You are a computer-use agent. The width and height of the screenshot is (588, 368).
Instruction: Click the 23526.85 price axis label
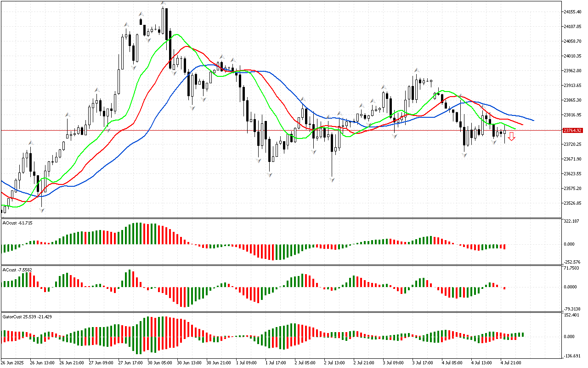pyautogui.click(x=572, y=203)
